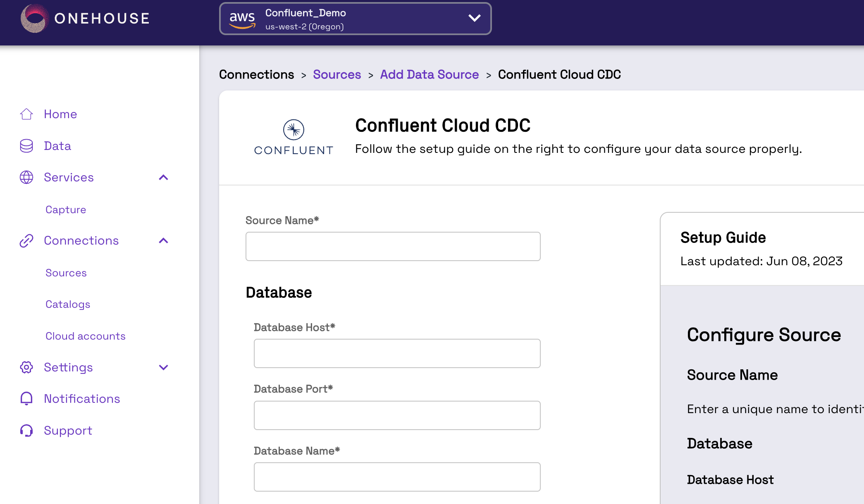Click the Source Name input field
864x504 pixels.
click(393, 246)
